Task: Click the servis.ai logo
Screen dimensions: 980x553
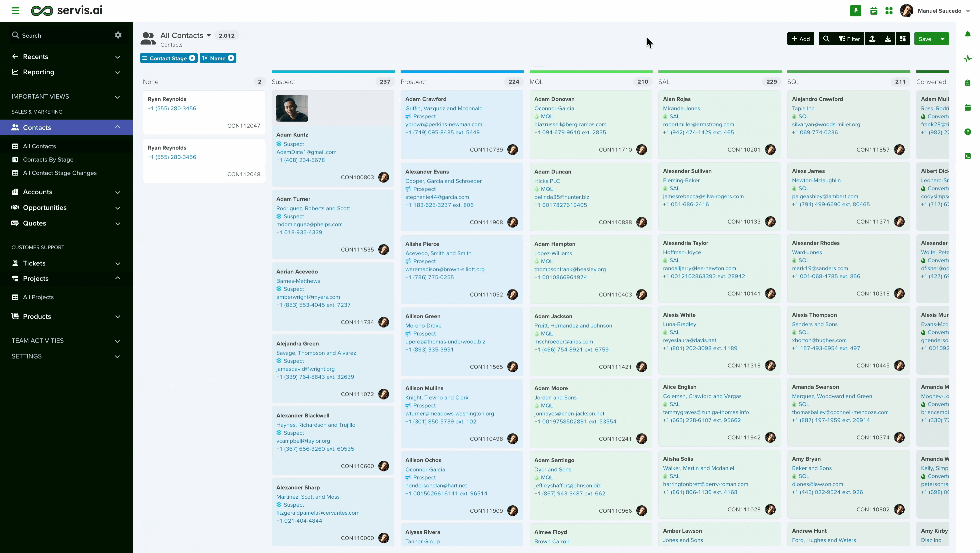Action: (x=67, y=11)
